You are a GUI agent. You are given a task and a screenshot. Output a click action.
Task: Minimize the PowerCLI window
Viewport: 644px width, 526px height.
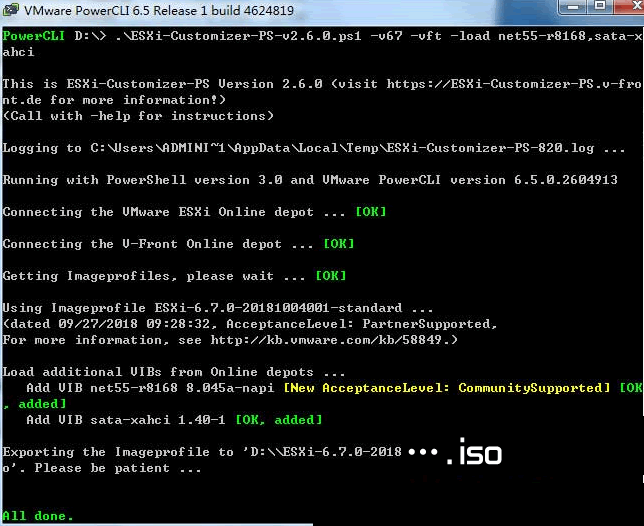(x=573, y=7)
